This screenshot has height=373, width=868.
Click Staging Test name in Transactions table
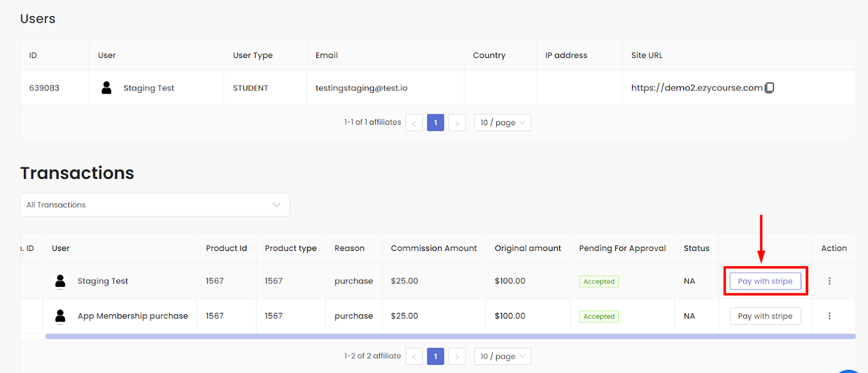coord(103,281)
